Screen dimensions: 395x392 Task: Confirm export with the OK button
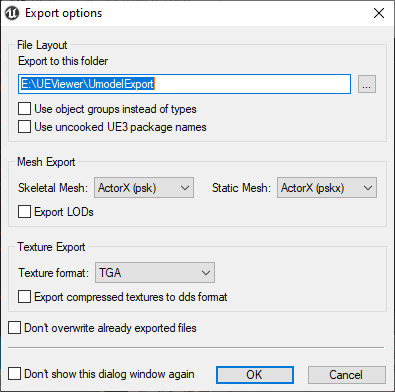[255, 375]
